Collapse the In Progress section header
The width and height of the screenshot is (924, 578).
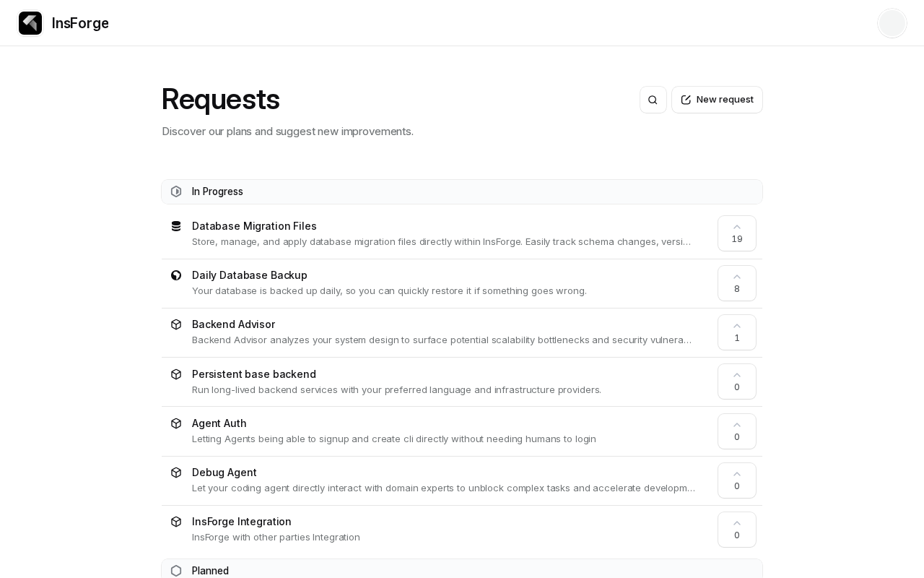pyautogui.click(x=217, y=191)
